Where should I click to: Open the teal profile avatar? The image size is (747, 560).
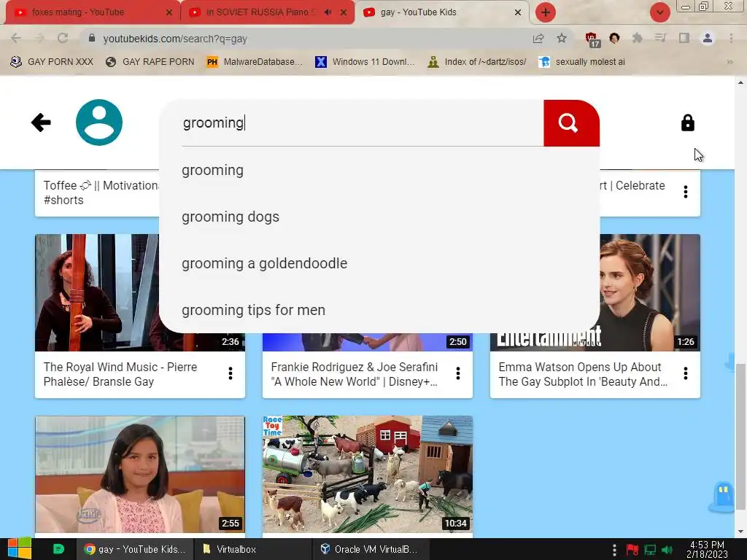click(x=99, y=122)
